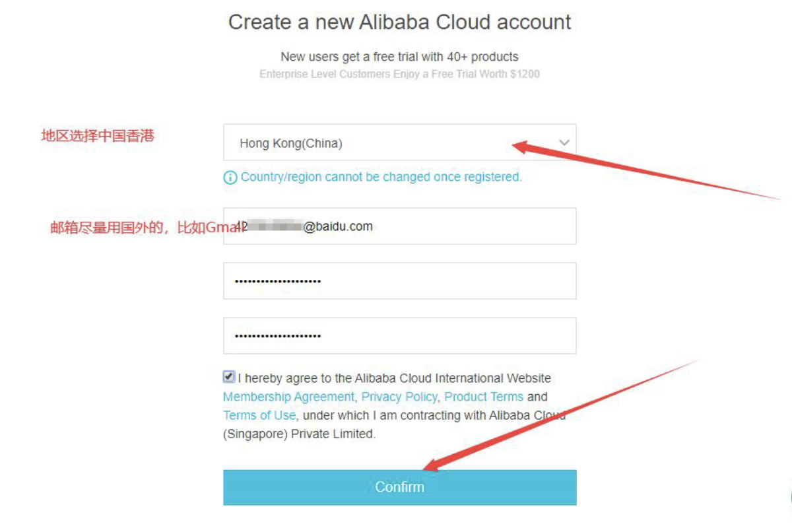Click the Enterprise Level Customers $1200 trial text
The width and height of the screenshot is (792, 532).
399,74
